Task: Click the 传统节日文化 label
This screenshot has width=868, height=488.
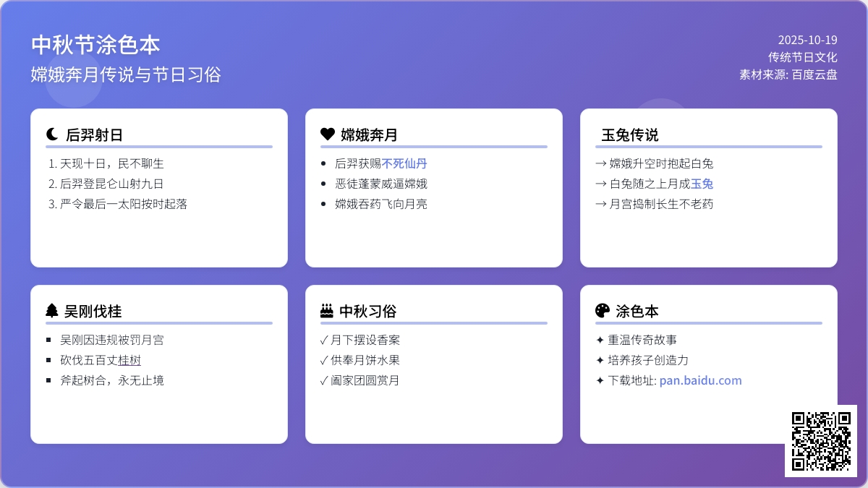Action: pyautogui.click(x=802, y=57)
